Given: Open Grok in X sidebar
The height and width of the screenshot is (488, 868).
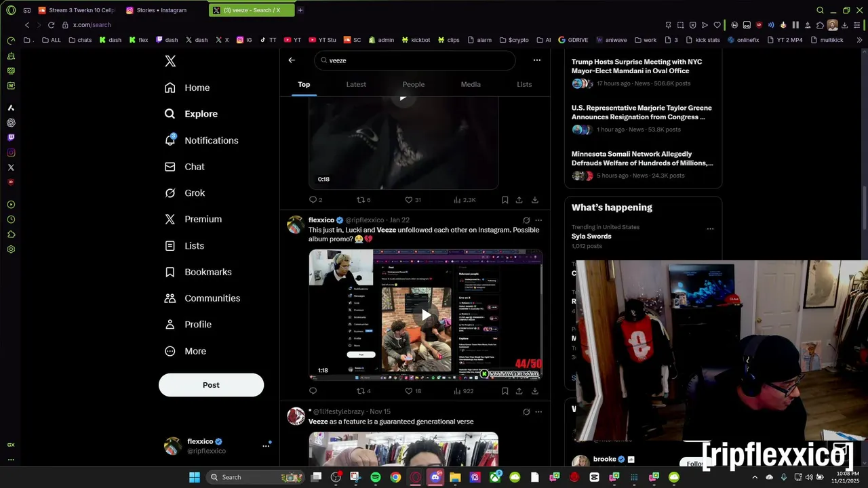Looking at the screenshot, I should tap(184, 193).
